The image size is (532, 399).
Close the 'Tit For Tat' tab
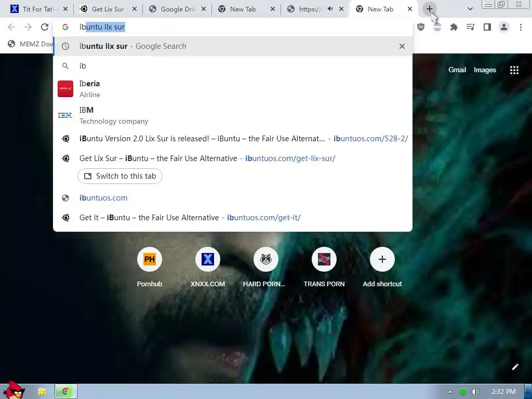65,9
